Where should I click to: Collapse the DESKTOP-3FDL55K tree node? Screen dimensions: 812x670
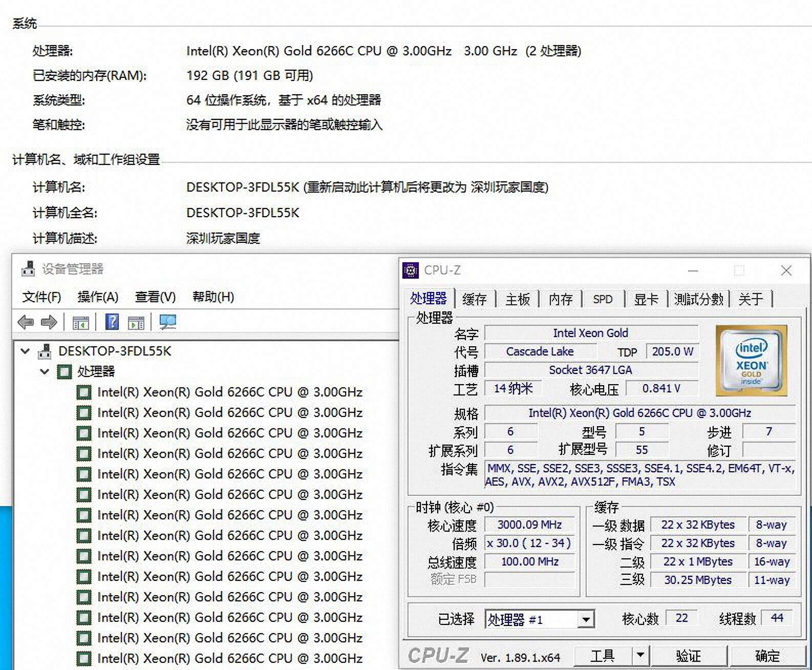[25, 351]
